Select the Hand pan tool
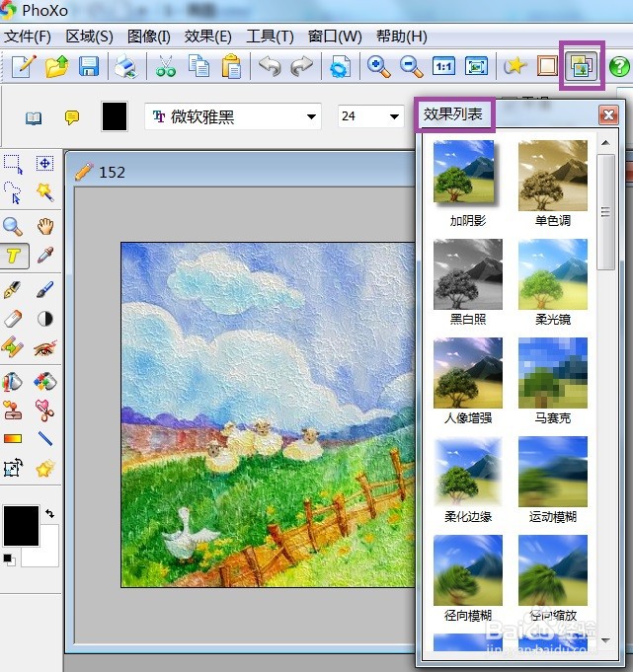This screenshot has height=672, width=633. [x=44, y=226]
